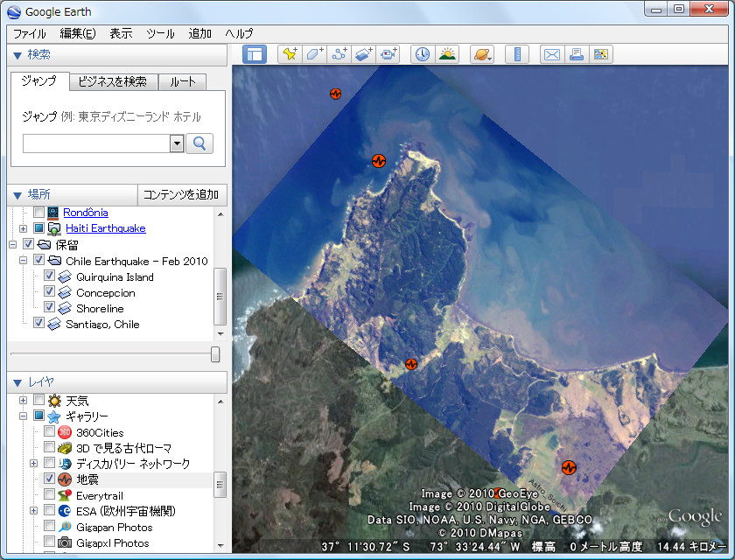Switch to the ルート tab
The width and height of the screenshot is (735, 560).
(x=183, y=82)
